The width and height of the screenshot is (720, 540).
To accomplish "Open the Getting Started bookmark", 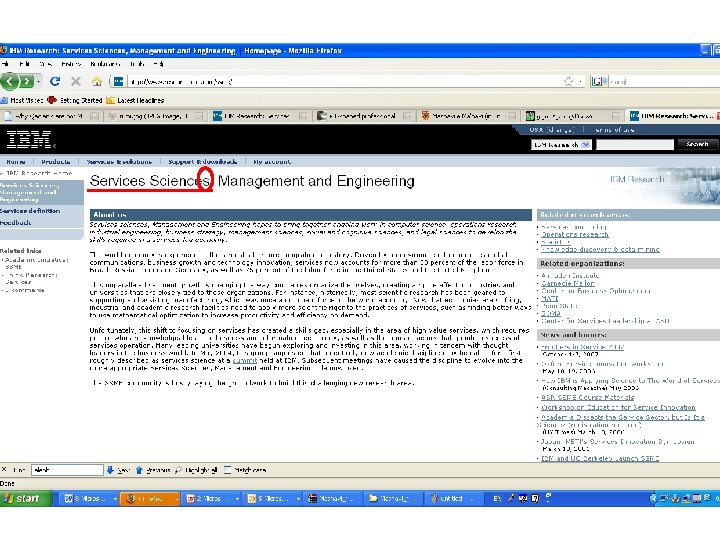I will click(x=75, y=100).
